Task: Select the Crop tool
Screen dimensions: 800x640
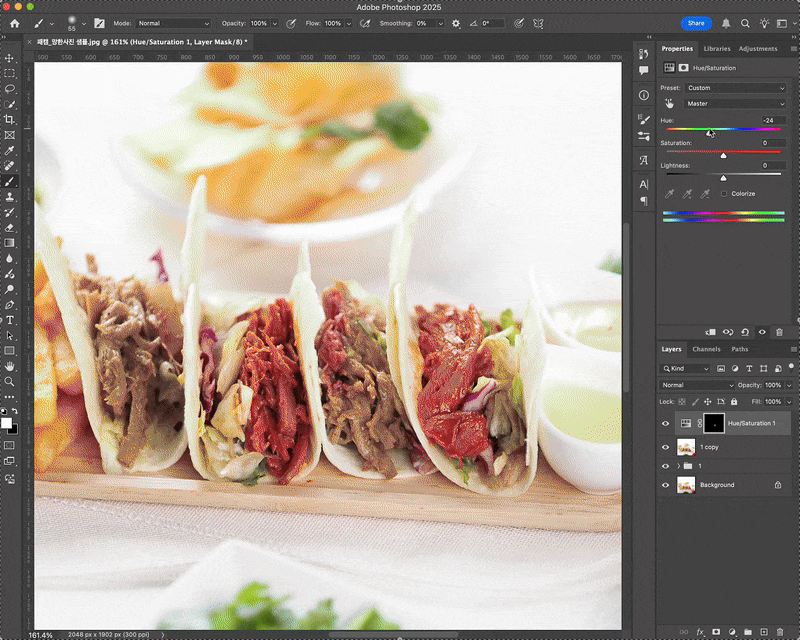Action: pos(9,120)
